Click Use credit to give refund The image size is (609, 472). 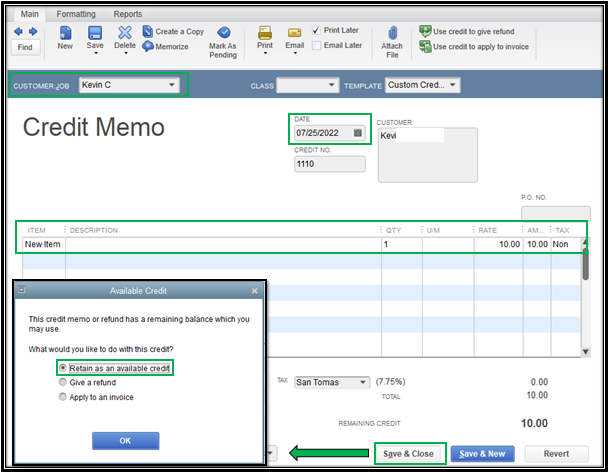pyautogui.click(x=467, y=31)
